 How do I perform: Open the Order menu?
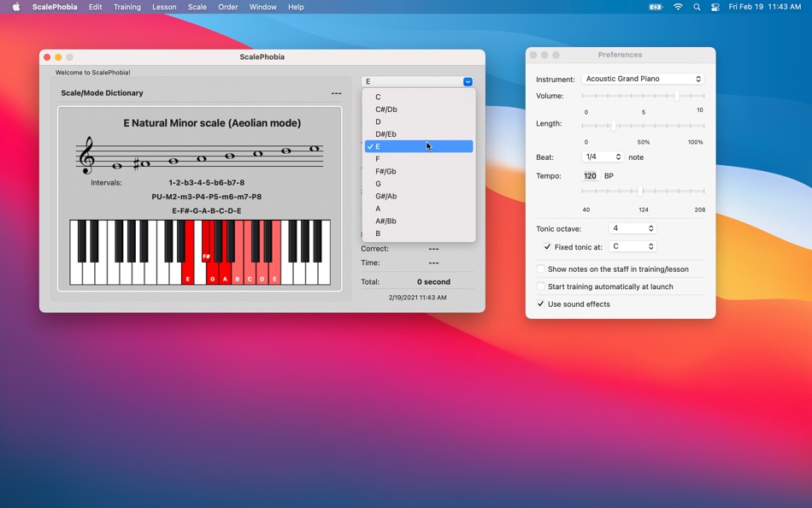tap(228, 7)
